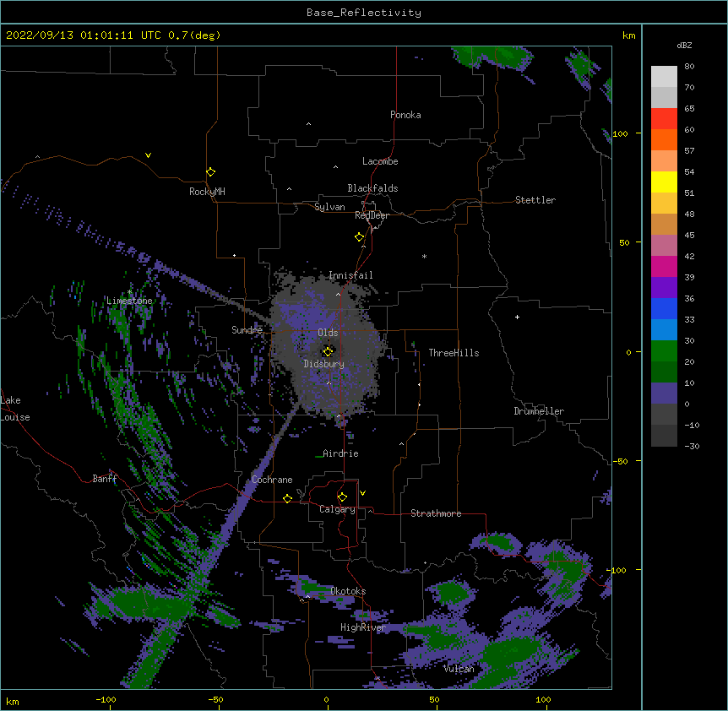Click the yellow radar site marker near Didsbury
This screenshot has height=711, width=728.
tap(328, 351)
